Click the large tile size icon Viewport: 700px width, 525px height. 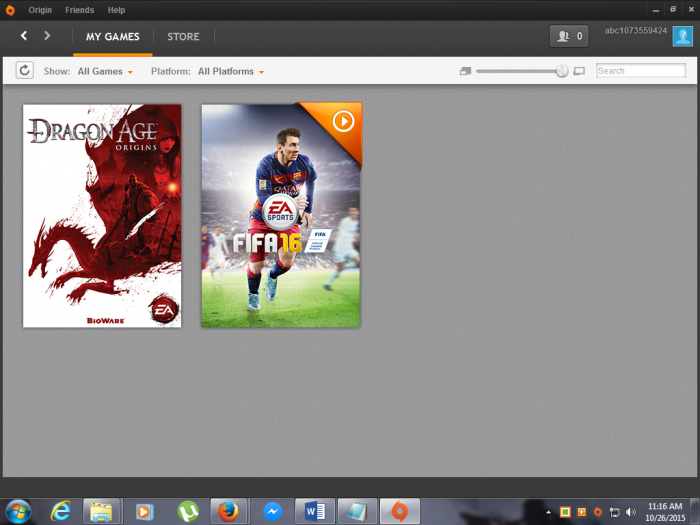(x=579, y=71)
